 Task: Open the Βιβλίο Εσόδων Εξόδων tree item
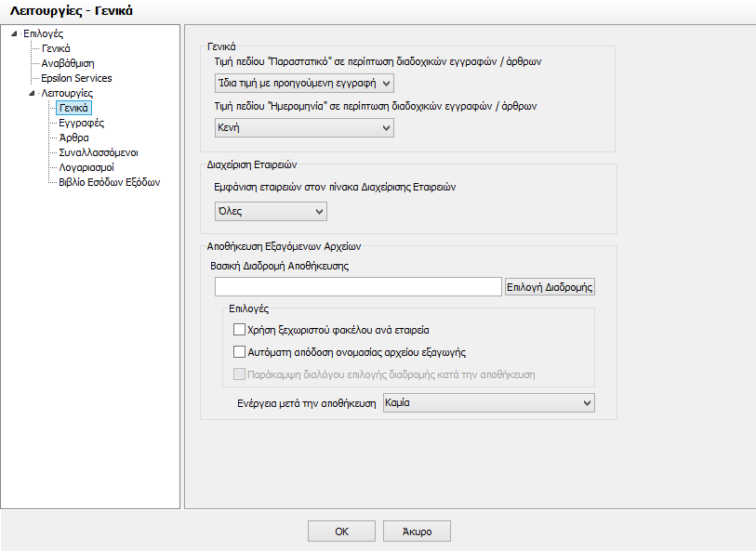tap(110, 182)
